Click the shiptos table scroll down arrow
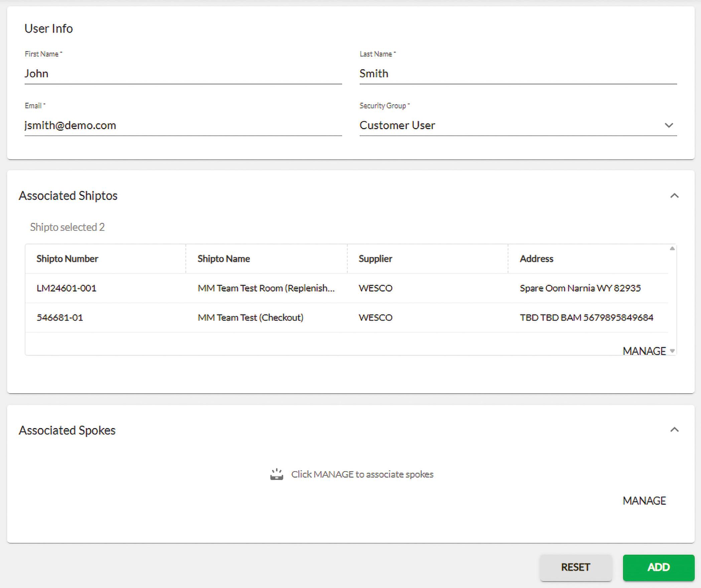Screen dimensions: 701x588 (672, 351)
